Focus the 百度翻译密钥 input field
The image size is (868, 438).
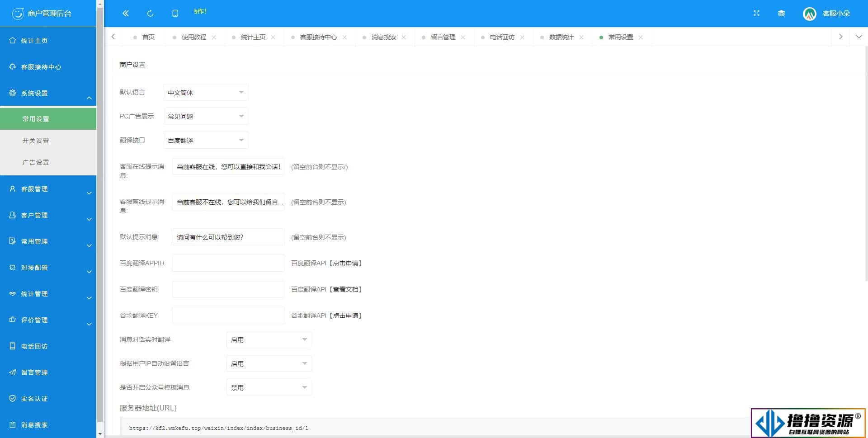click(228, 289)
